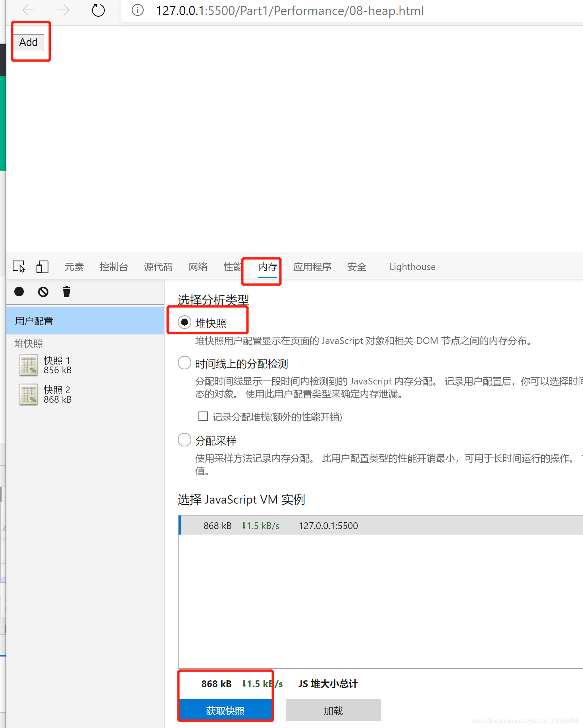Screen dimensions: 583x728
Task: Click the browser back arrow
Action: tap(29, 10)
